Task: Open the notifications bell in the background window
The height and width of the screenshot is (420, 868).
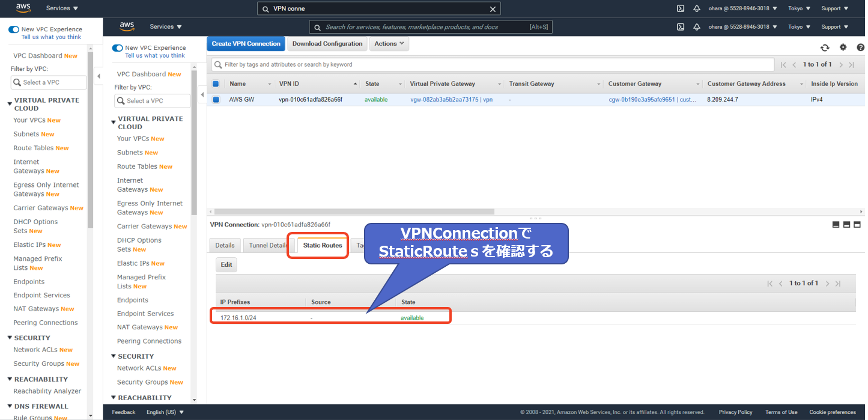Action: [697, 8]
